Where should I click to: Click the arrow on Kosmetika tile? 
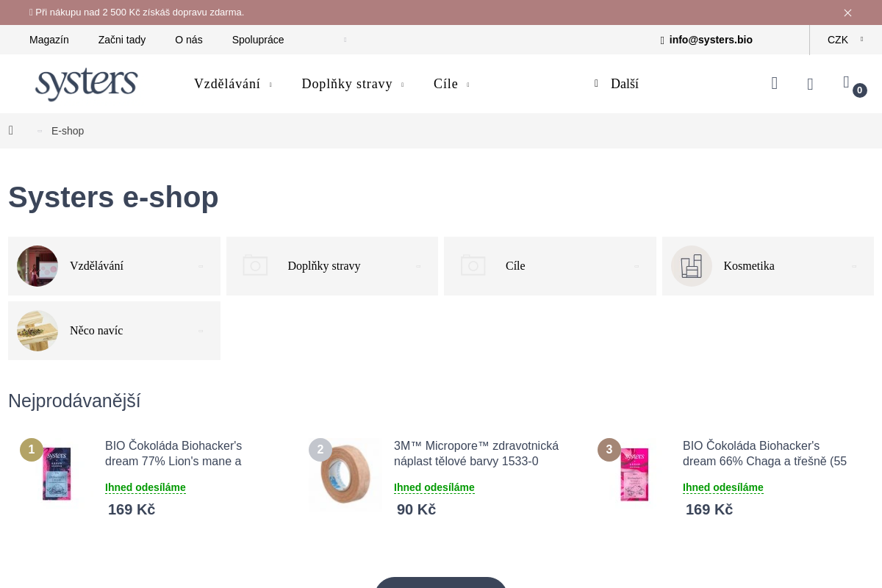[854, 266]
